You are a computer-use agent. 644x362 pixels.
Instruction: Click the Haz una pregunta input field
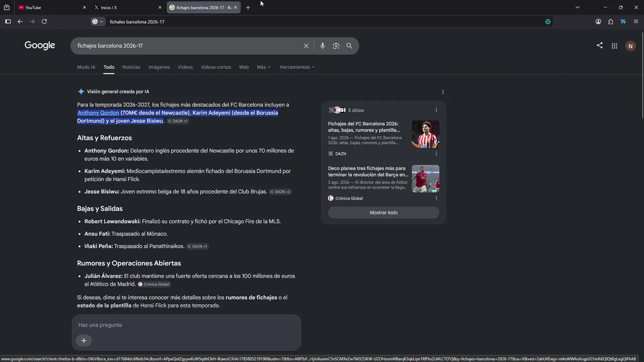coord(186,325)
